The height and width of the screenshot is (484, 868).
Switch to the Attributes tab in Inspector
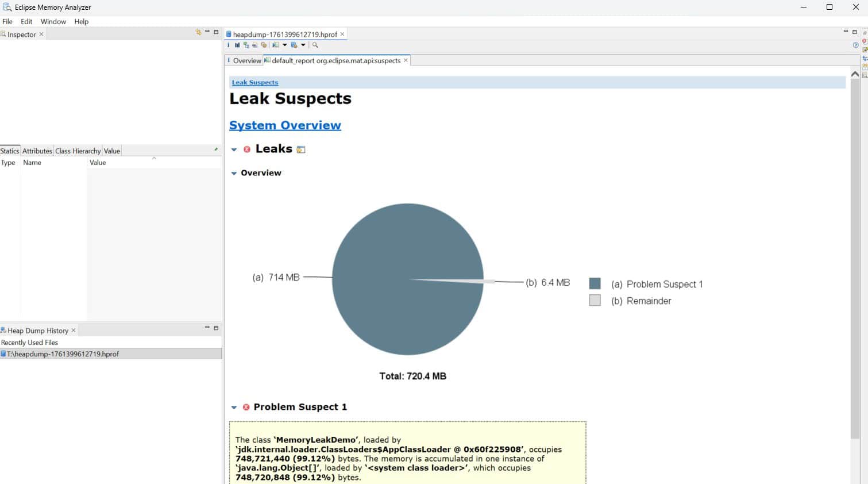pyautogui.click(x=37, y=151)
